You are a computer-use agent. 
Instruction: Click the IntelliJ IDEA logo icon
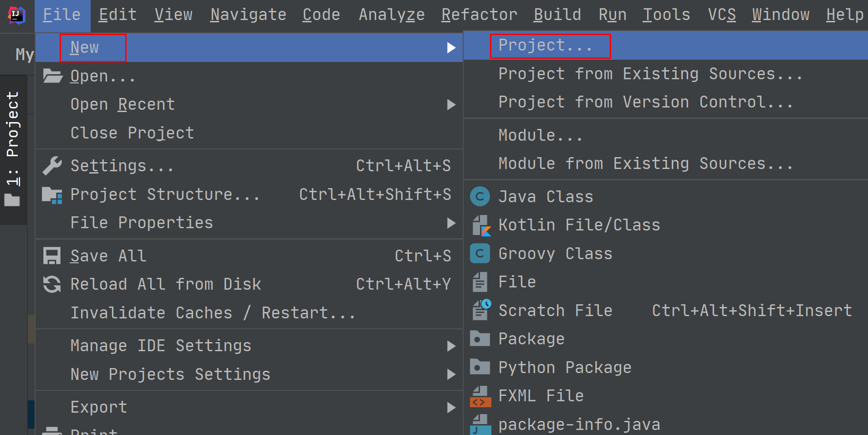pos(16,15)
